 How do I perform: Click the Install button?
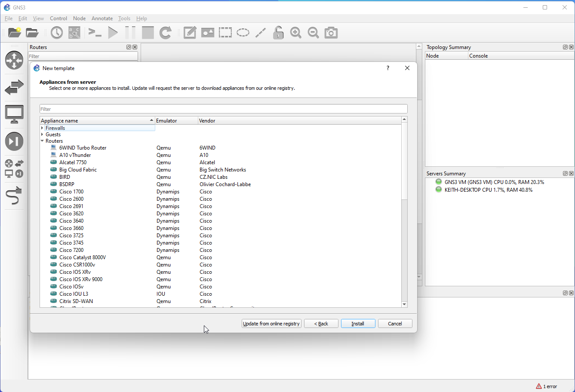pos(358,323)
